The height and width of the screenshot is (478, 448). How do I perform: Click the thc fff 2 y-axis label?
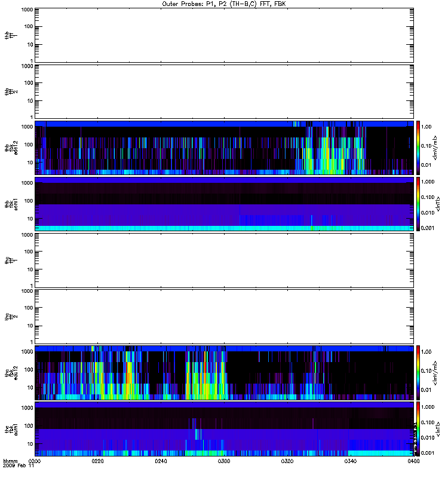pos(11,317)
